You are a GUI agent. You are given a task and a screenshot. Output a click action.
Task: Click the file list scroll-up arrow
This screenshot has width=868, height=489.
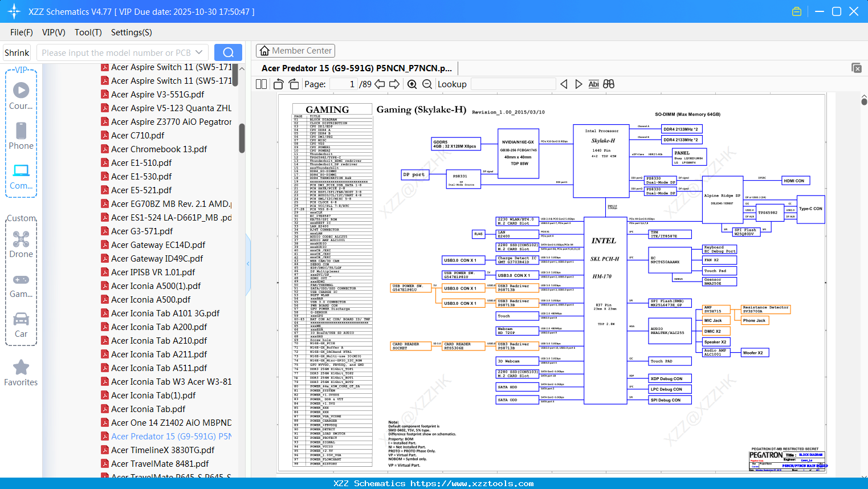coord(242,68)
